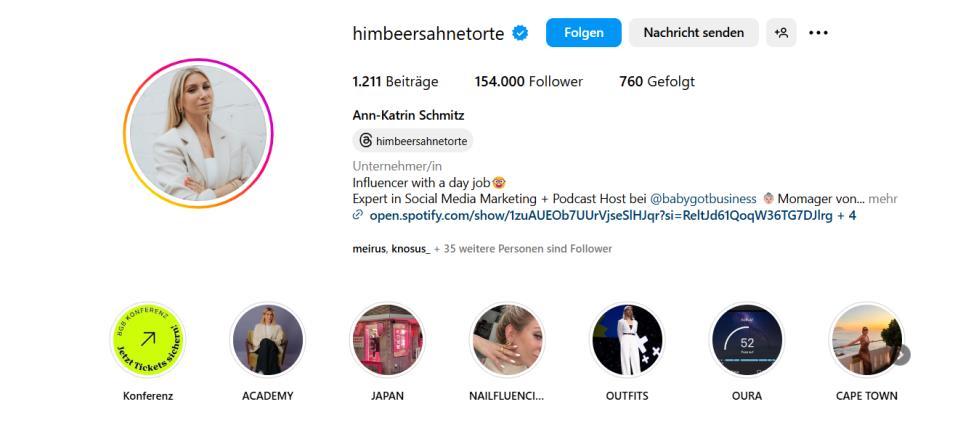Expand additional links via + 4
955x436 pixels.
pos(847,215)
